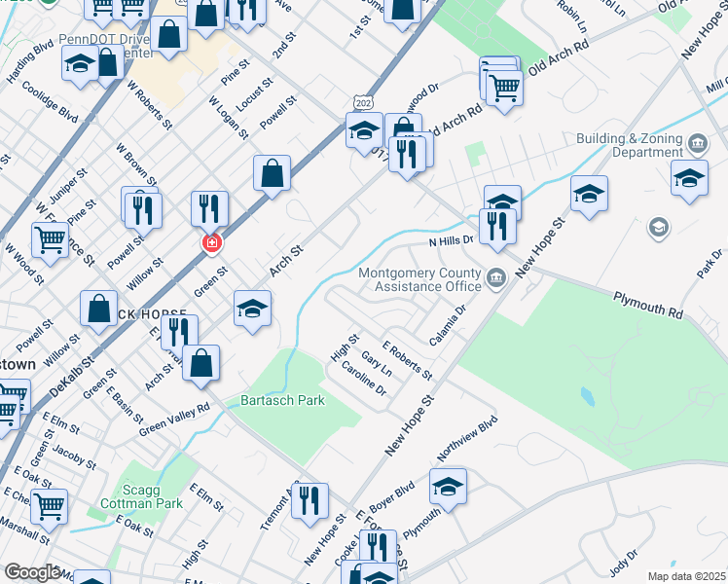728x584 pixels.
Task: Select the Scagg Cottman Park label
Action: (x=141, y=496)
